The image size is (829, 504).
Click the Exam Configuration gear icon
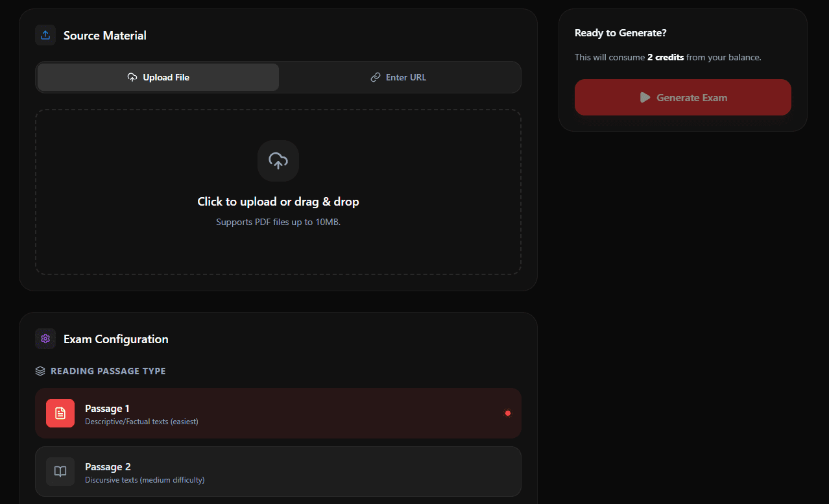click(45, 339)
